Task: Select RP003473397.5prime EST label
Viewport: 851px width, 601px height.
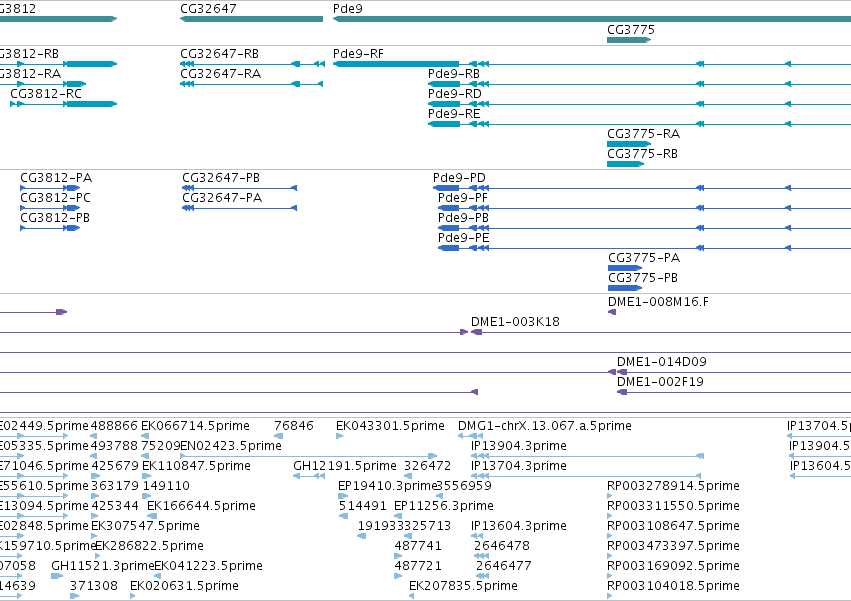Action: tap(673, 546)
